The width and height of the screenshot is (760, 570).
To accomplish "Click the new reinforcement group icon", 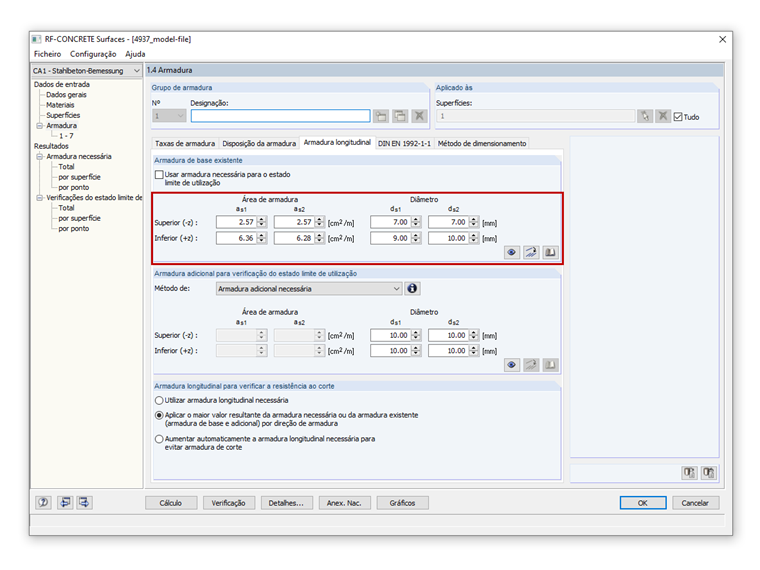I will click(x=381, y=116).
